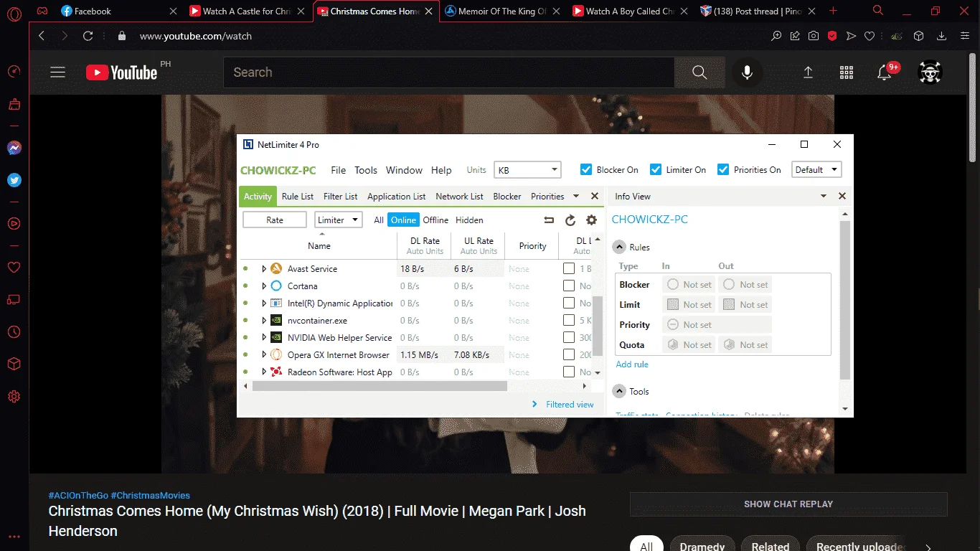The height and width of the screenshot is (551, 980).
Task: Click the browser address bar URL
Action: point(196,36)
